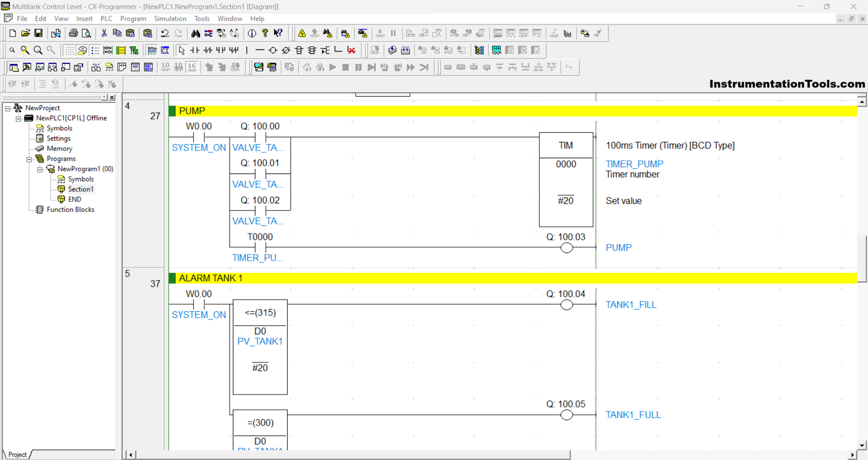Collapse the NewPLC1[CP1L] Offline node
The height and width of the screenshot is (460, 868).
coord(19,118)
